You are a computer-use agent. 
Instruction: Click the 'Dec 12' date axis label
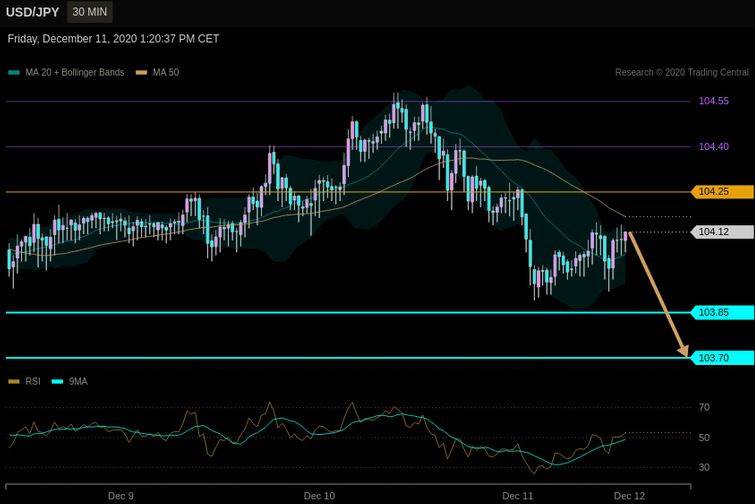coord(629,496)
